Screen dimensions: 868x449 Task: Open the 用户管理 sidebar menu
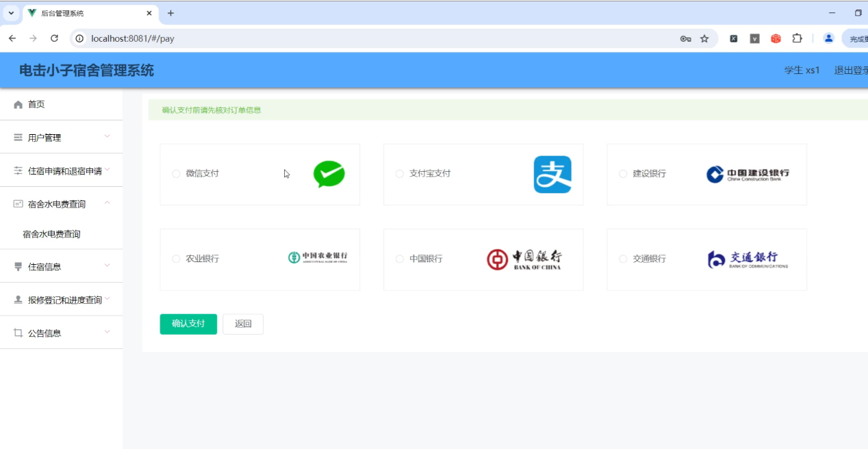[x=61, y=138]
